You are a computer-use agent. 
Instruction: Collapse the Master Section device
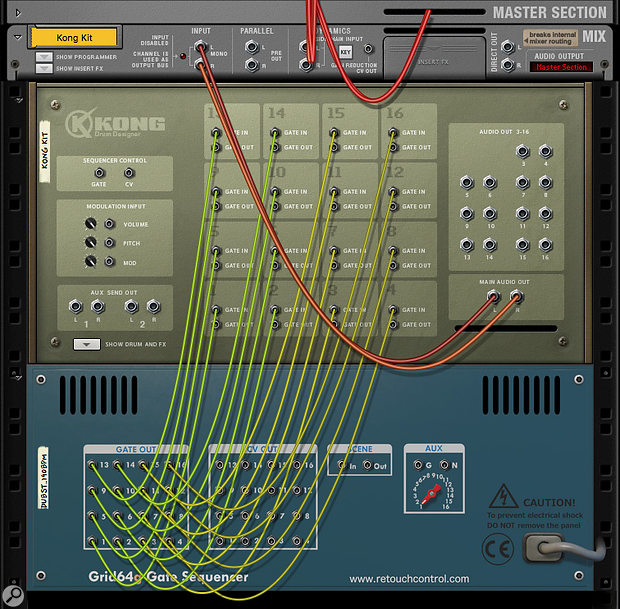click(18, 13)
